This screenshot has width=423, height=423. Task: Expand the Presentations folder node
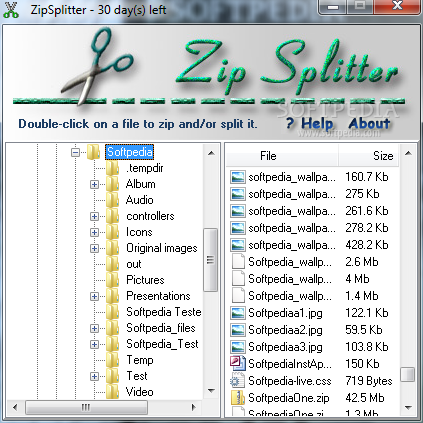(x=94, y=296)
